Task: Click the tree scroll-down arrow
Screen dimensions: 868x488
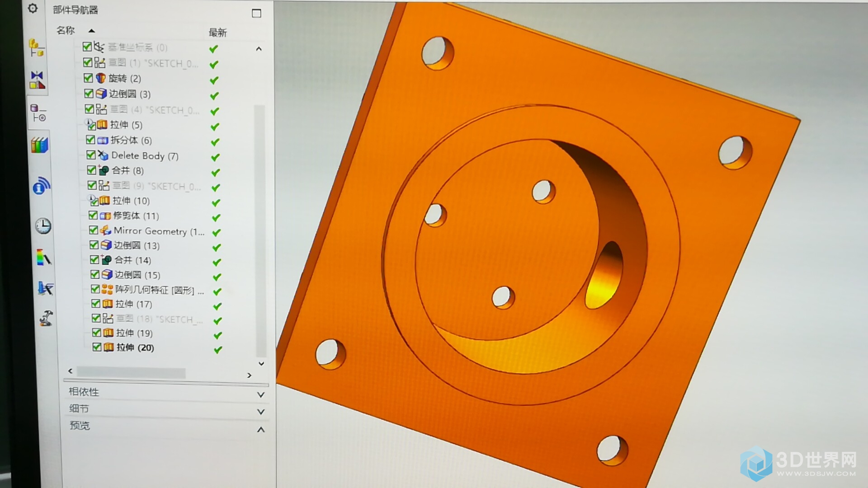Action: [261, 363]
